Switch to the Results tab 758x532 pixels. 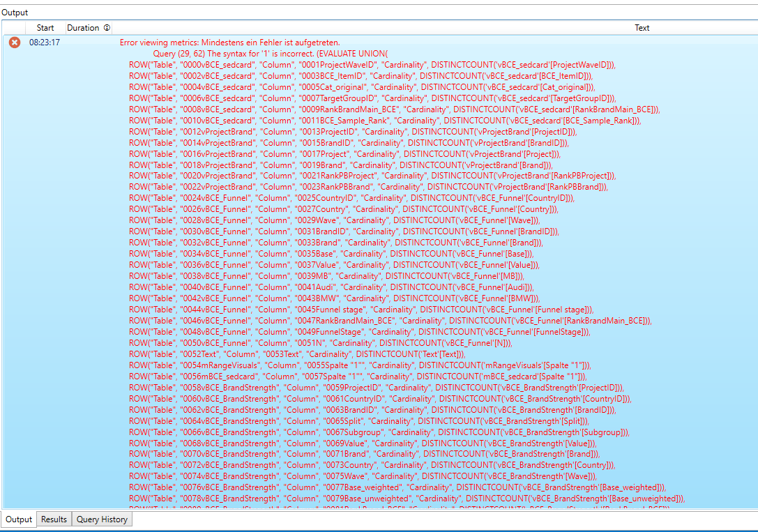click(54, 519)
